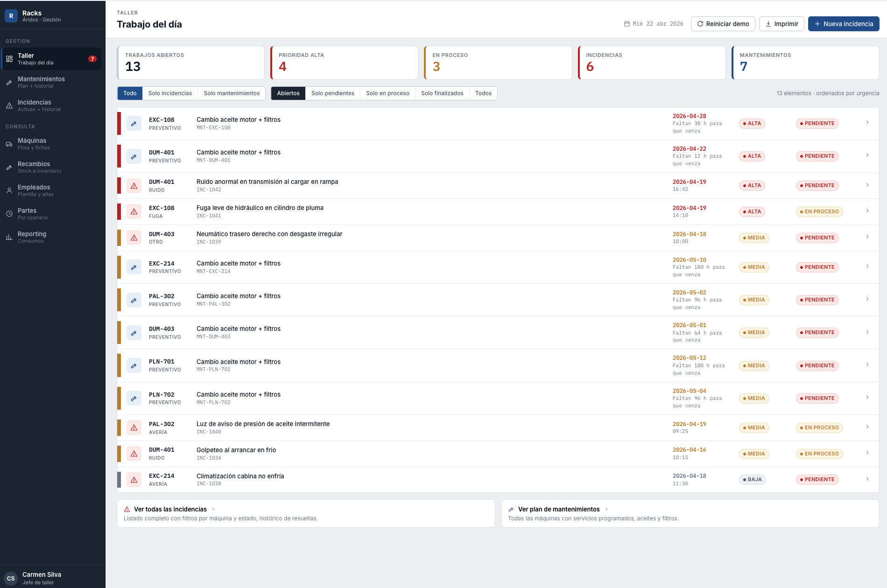Click the calendar icon beside the date
Viewport: 887px width, 588px height.
(x=627, y=24)
